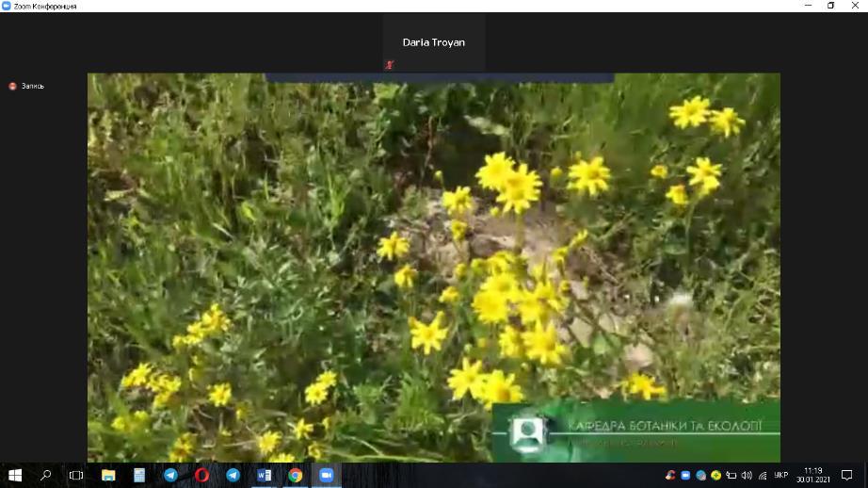Switch to Opera browser in taskbar
868x488 pixels.
pyautogui.click(x=201, y=476)
